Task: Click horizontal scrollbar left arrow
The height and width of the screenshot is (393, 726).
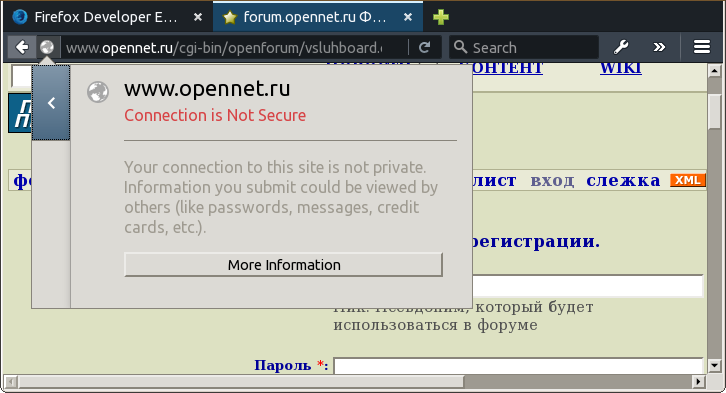Action: point(11,381)
